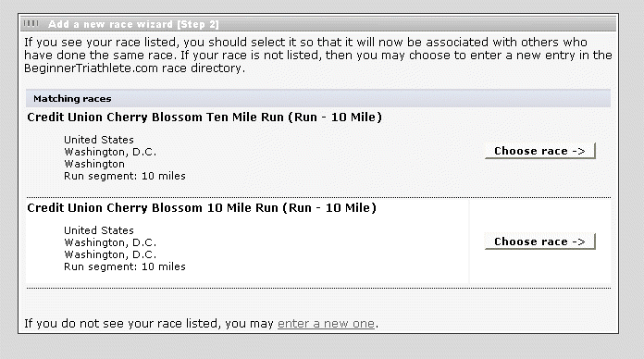This screenshot has width=644, height=359.
Task: Click 'Run segment: 10 miles' in Ten Mile Run entry
Action: coord(124,176)
